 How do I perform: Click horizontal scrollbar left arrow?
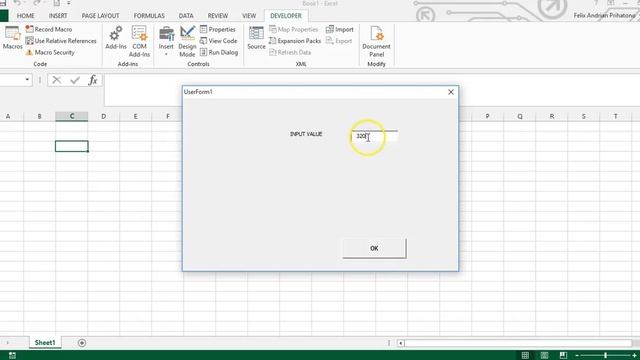[x=401, y=343]
